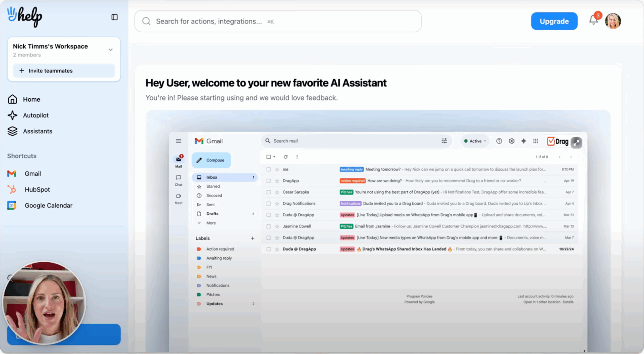Click the account activity Details link

[568, 302]
